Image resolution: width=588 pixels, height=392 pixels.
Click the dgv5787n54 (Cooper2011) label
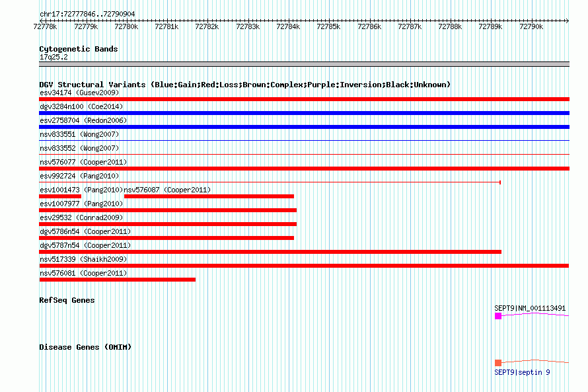point(85,245)
